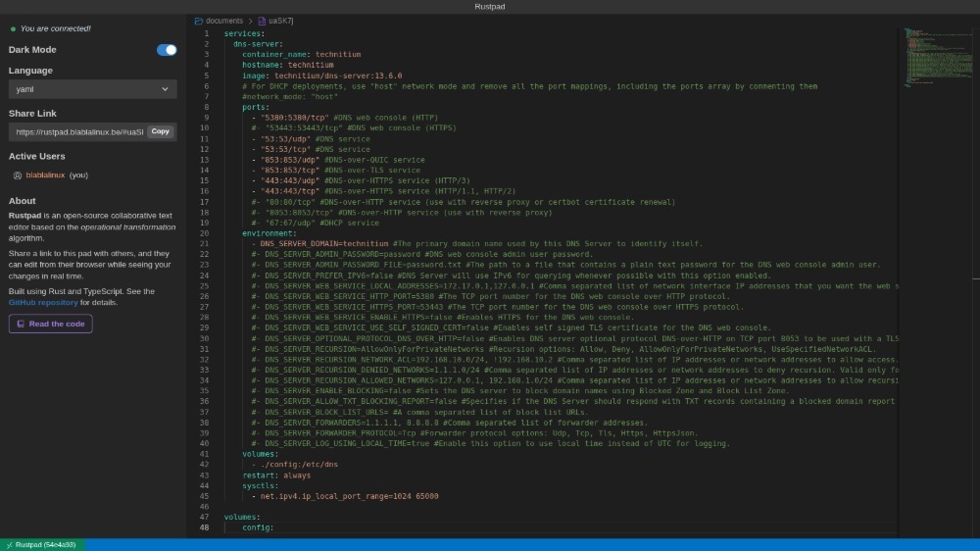
Task: Click the Language dropdown arrow
Action: pos(166,89)
